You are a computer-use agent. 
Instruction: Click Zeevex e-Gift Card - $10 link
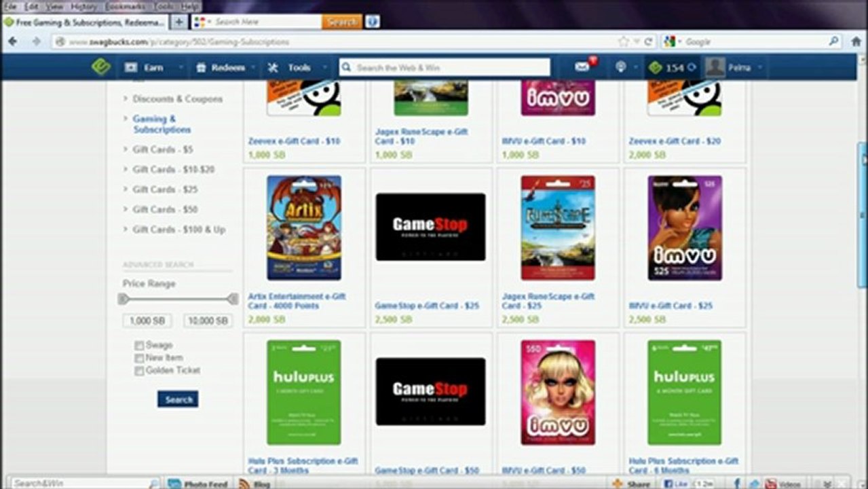(295, 141)
